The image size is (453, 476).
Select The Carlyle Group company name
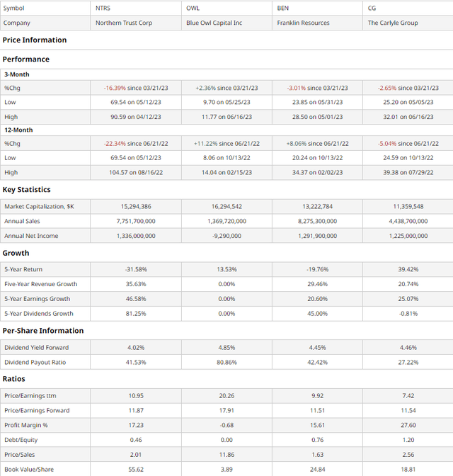[x=393, y=23]
